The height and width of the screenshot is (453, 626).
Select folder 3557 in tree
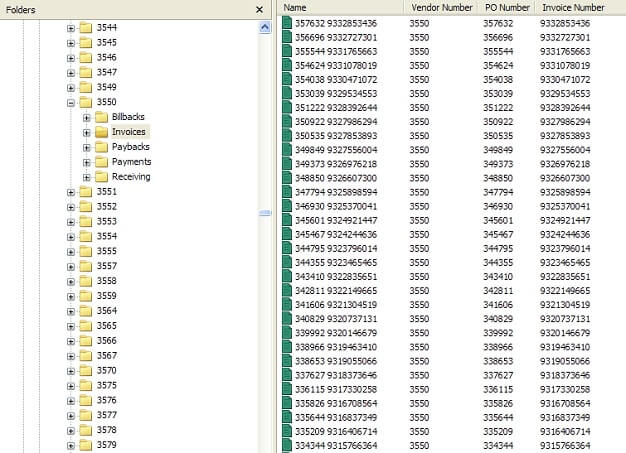(x=107, y=266)
